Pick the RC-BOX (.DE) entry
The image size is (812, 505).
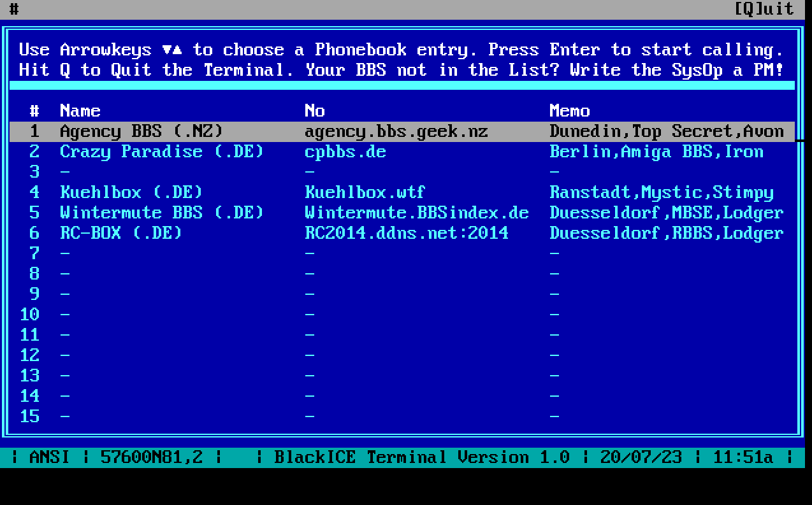[120, 233]
